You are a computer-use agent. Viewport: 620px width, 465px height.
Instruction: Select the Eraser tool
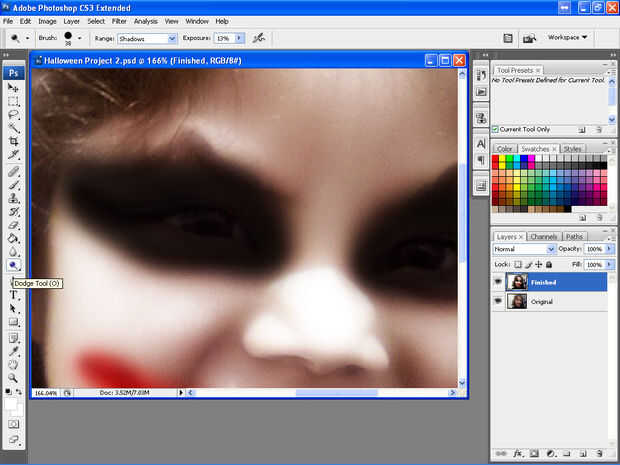[13, 225]
